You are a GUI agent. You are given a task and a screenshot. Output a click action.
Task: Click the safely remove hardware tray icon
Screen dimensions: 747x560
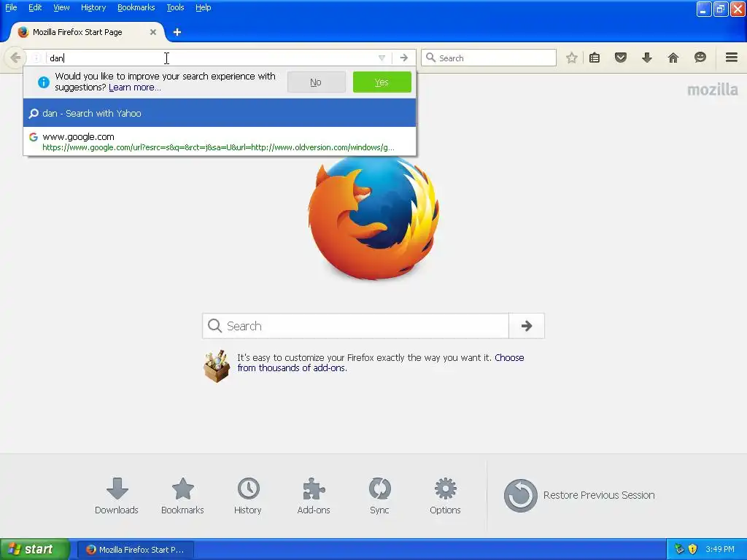[x=679, y=549]
